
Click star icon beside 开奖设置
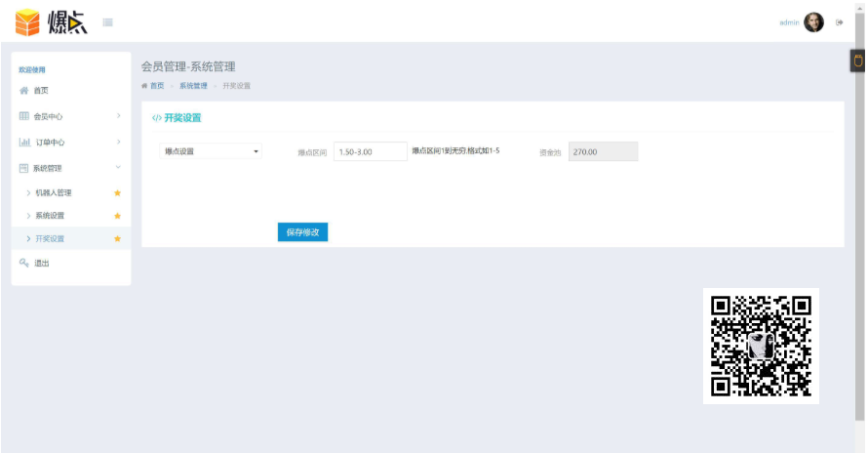(117, 239)
